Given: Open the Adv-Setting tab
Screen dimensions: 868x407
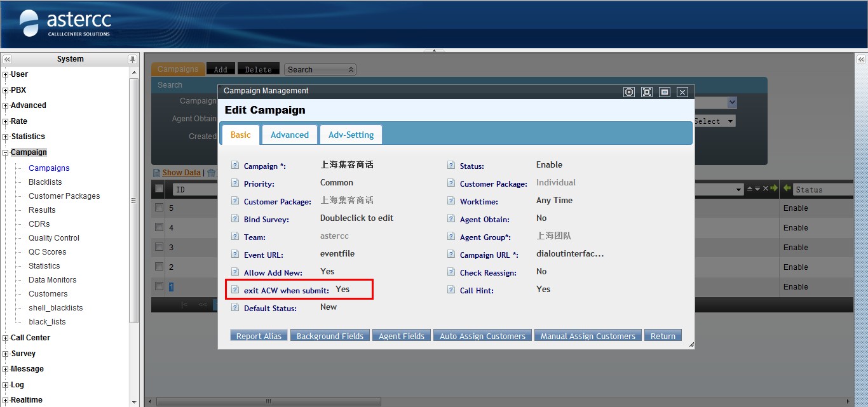Looking at the screenshot, I should point(351,135).
